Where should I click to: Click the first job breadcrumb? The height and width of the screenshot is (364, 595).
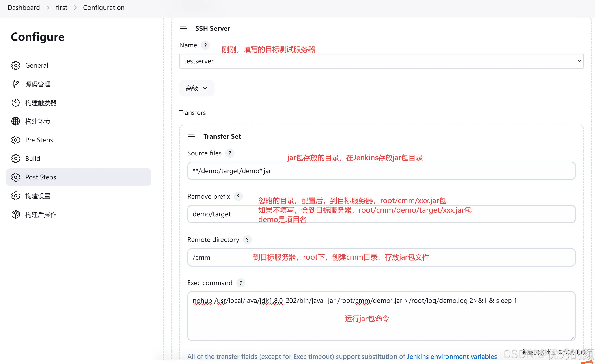(61, 8)
